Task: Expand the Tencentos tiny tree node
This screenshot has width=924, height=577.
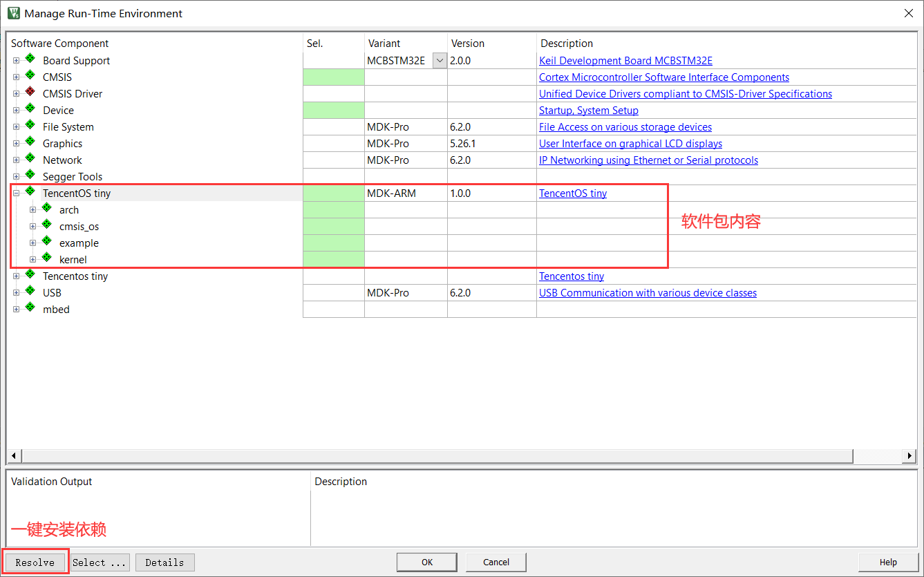Action: click(16, 276)
